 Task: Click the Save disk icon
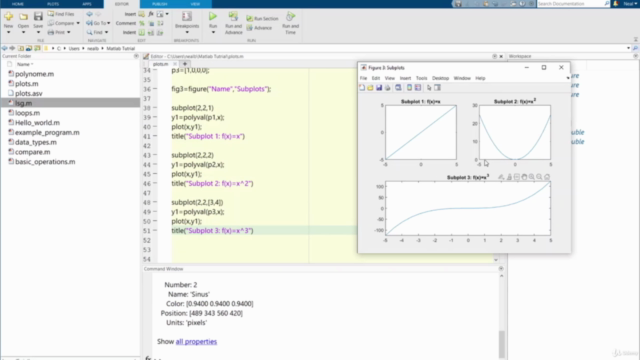(x=38, y=16)
